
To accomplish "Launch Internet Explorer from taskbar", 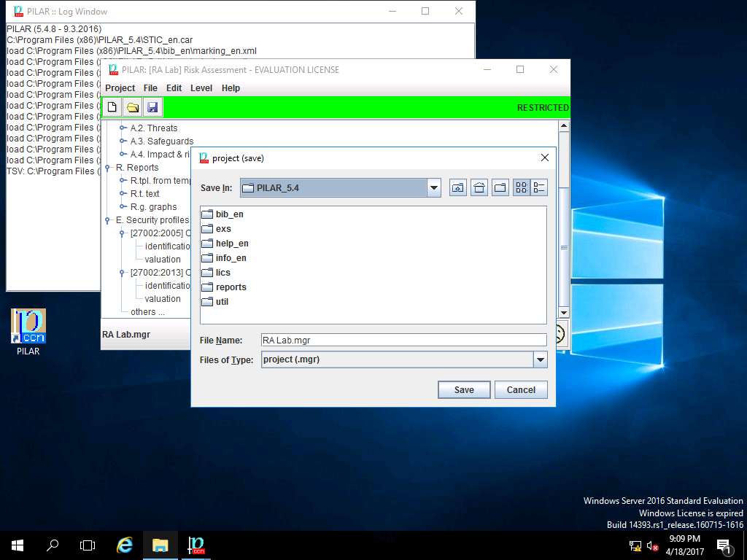I will (x=125, y=545).
